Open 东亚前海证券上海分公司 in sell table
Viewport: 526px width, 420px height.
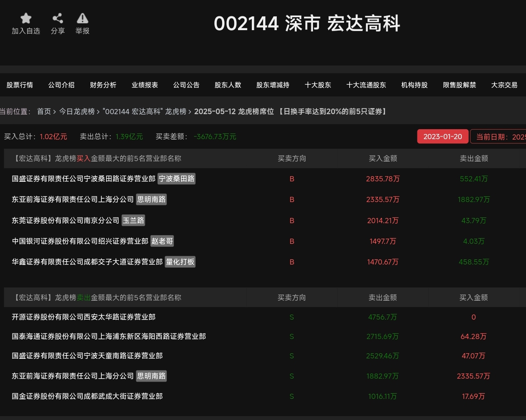pos(73,376)
